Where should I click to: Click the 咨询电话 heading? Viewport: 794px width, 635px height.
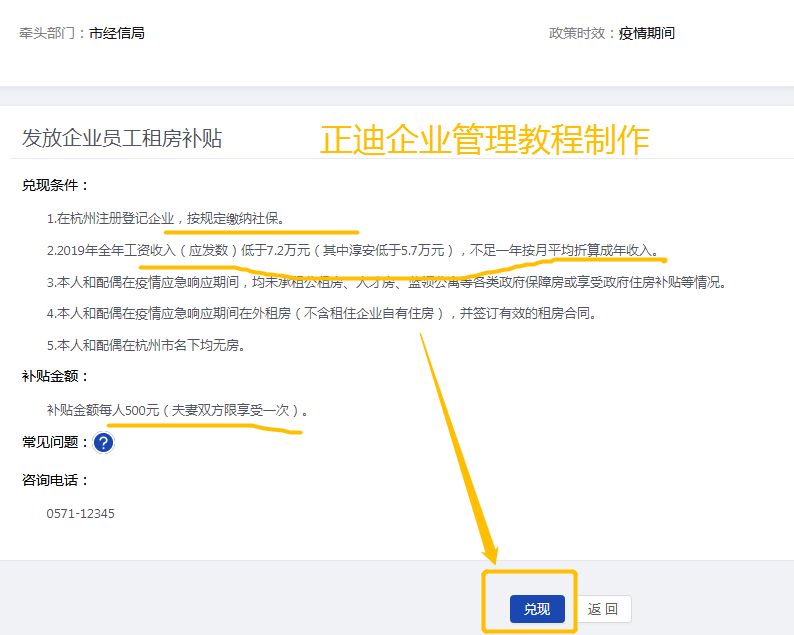tap(56, 481)
